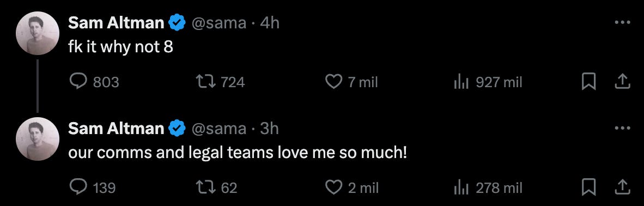The height and width of the screenshot is (206, 644).
Task: Share the second tweet via upload icon
Action: 622,187
